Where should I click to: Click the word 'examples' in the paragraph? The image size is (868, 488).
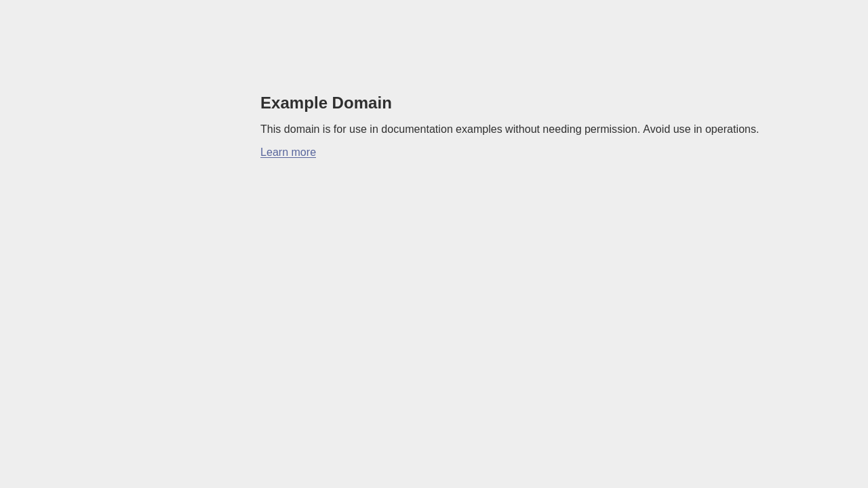click(479, 129)
